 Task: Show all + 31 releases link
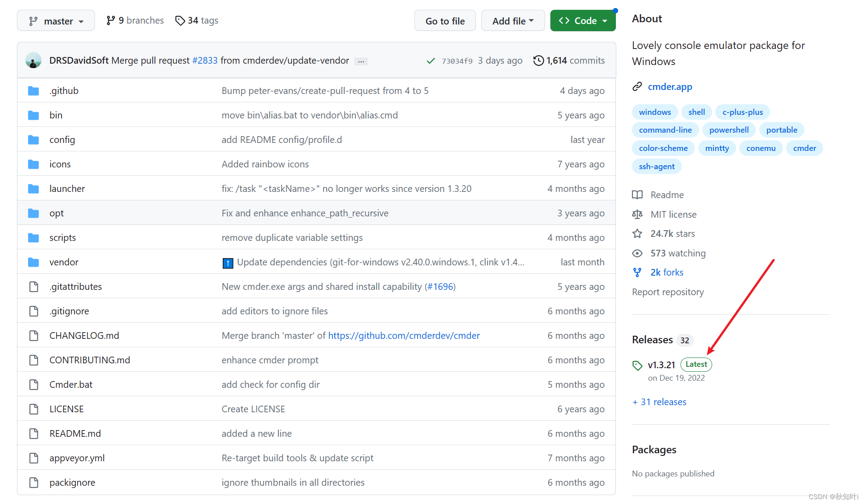(x=660, y=402)
